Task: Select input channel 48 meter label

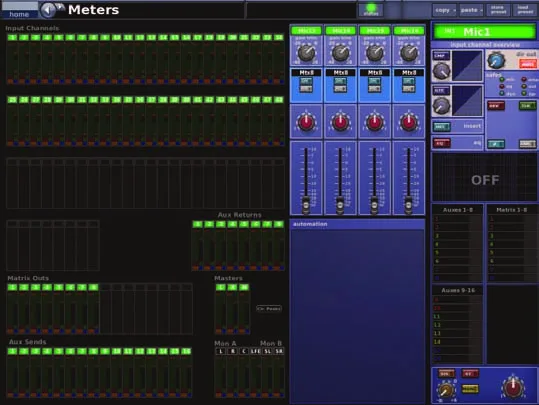Action: pos(279,100)
